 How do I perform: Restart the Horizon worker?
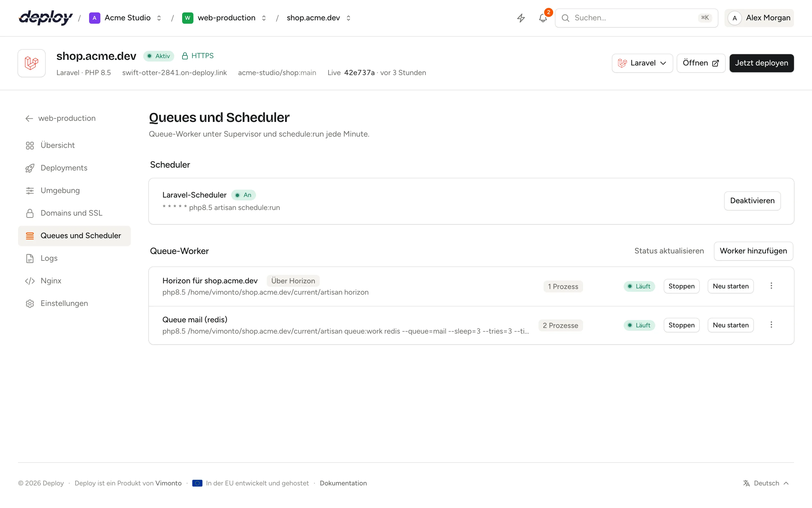point(731,286)
